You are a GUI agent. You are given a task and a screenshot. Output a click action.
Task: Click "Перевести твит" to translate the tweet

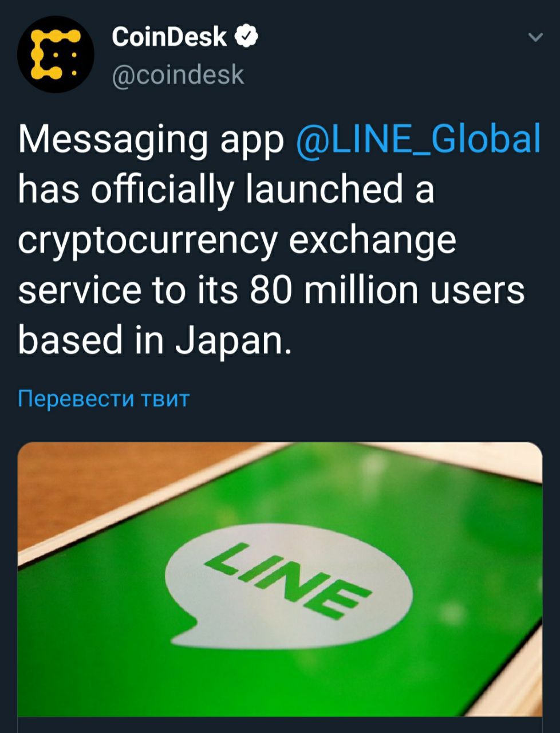click(x=103, y=398)
